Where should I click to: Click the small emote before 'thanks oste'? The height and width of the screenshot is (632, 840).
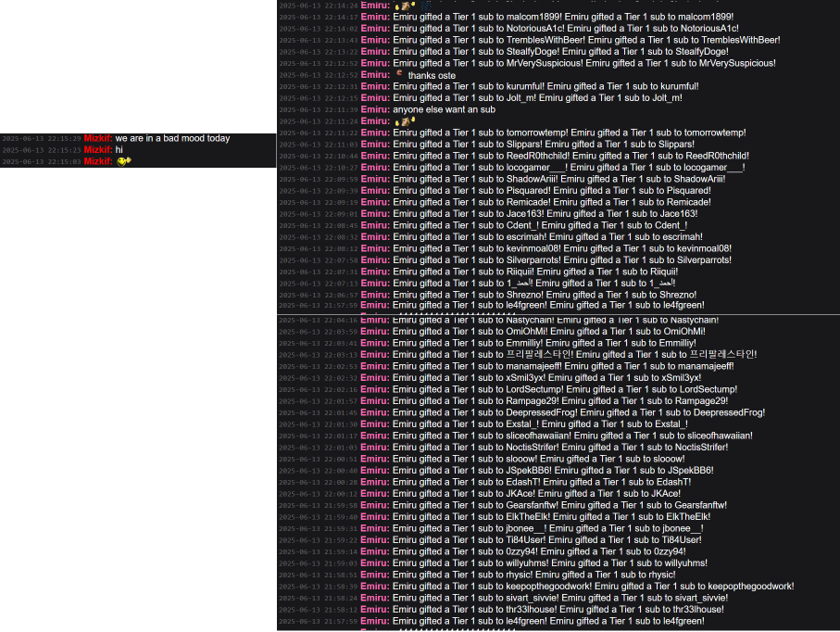pos(399,73)
